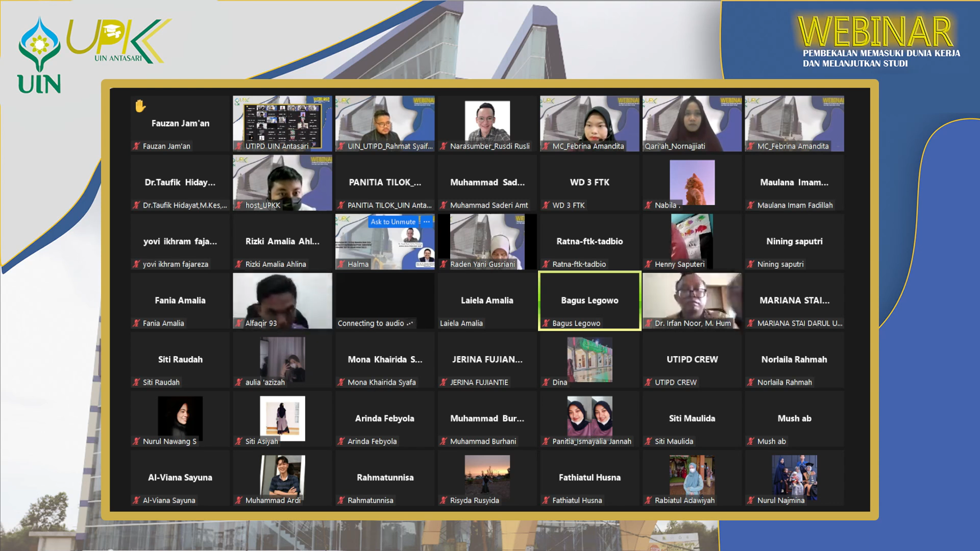This screenshot has width=980, height=551.
Task: Click muted mic icon beside host_UPKK
Action: point(239,205)
